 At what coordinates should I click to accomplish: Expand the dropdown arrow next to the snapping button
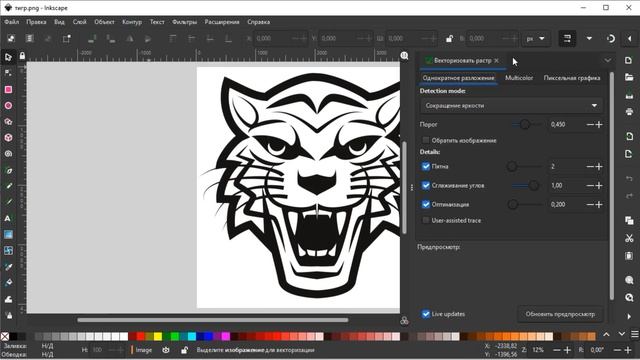[589, 38]
